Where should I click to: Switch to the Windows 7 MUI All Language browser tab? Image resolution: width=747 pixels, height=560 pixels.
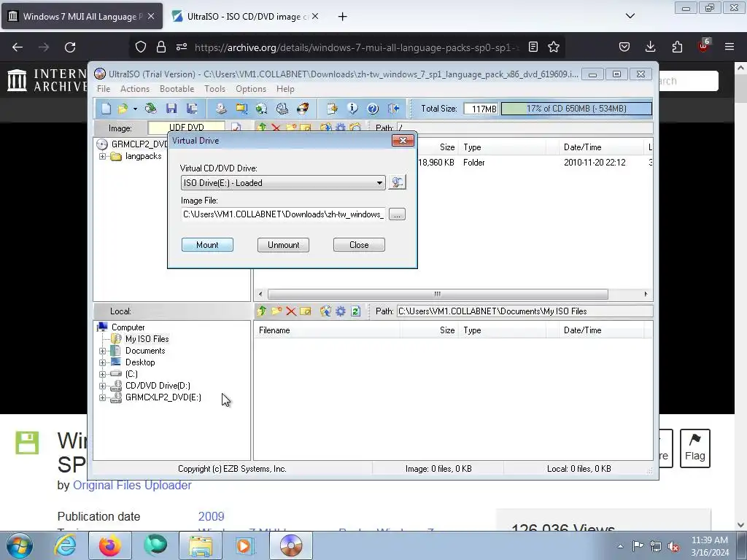[x=82, y=17]
